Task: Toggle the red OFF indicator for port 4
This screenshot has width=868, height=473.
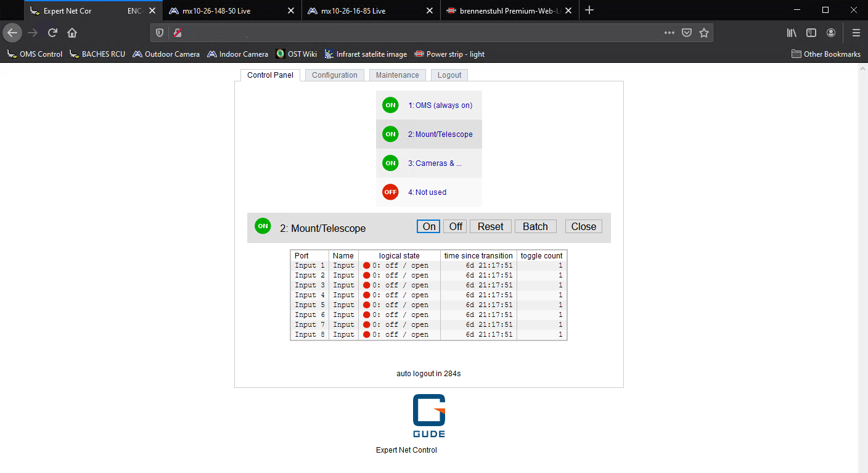Action: [390, 192]
